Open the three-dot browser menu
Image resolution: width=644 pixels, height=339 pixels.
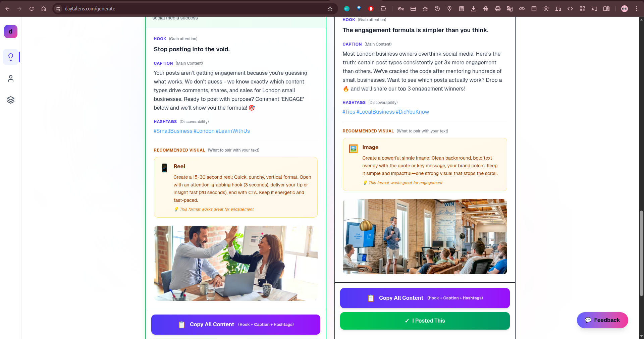(x=637, y=9)
